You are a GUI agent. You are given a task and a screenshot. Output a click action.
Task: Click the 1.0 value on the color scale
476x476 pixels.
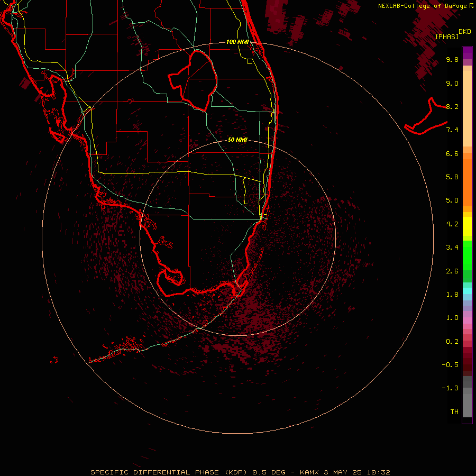[452, 318]
